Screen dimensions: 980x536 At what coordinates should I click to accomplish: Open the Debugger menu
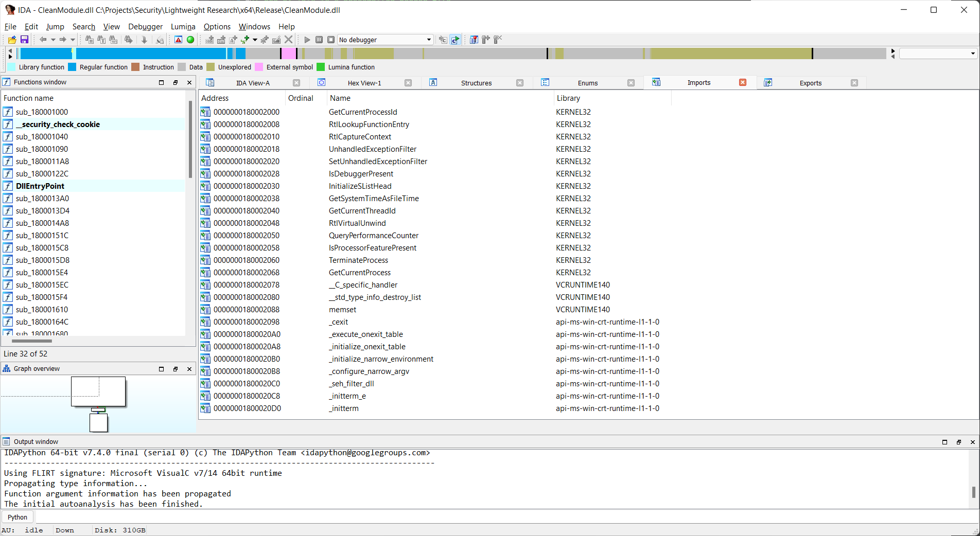[x=145, y=27]
